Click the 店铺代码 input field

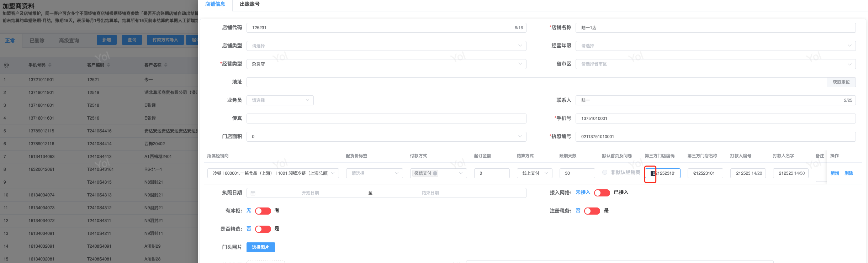386,28
